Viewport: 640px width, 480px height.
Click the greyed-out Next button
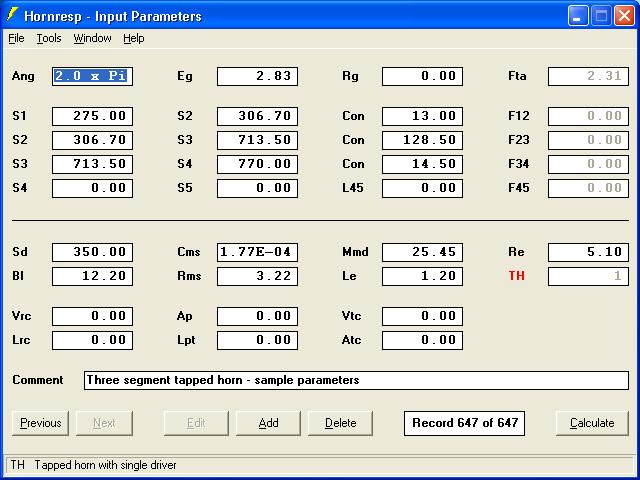pos(104,423)
